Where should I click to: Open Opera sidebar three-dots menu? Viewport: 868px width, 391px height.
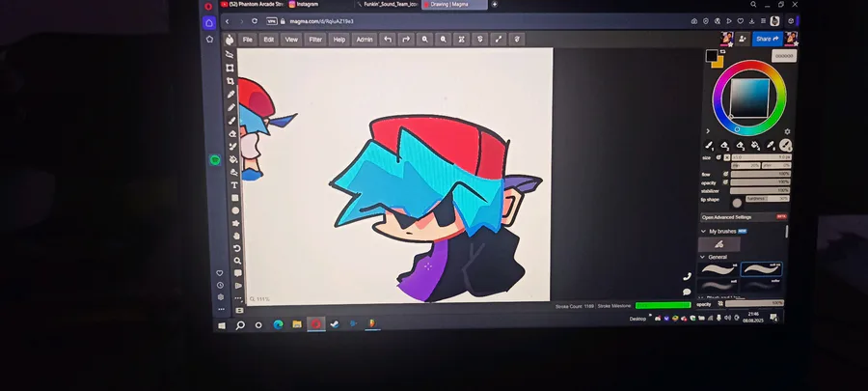point(221,309)
